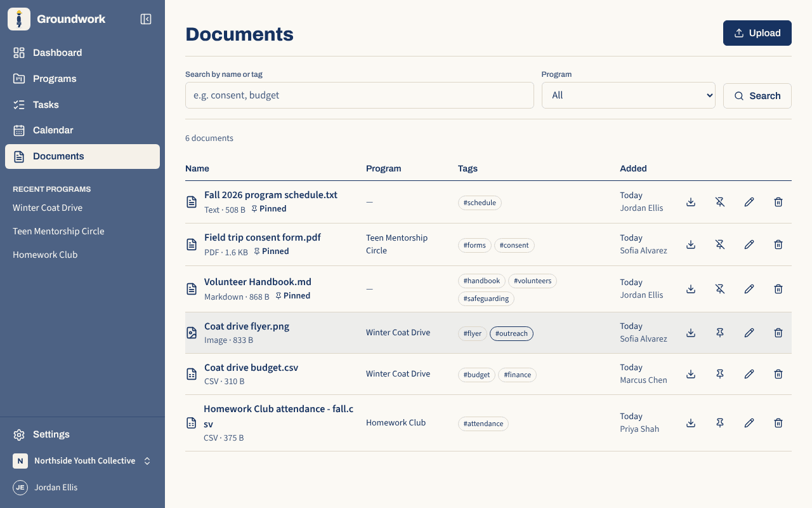Download Field trip consent form.pdf
812x508 pixels.
691,244
